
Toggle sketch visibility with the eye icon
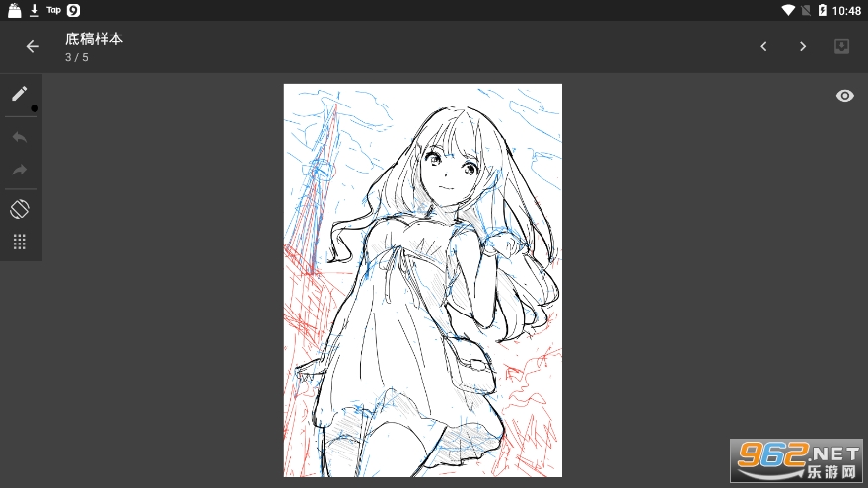coord(844,96)
